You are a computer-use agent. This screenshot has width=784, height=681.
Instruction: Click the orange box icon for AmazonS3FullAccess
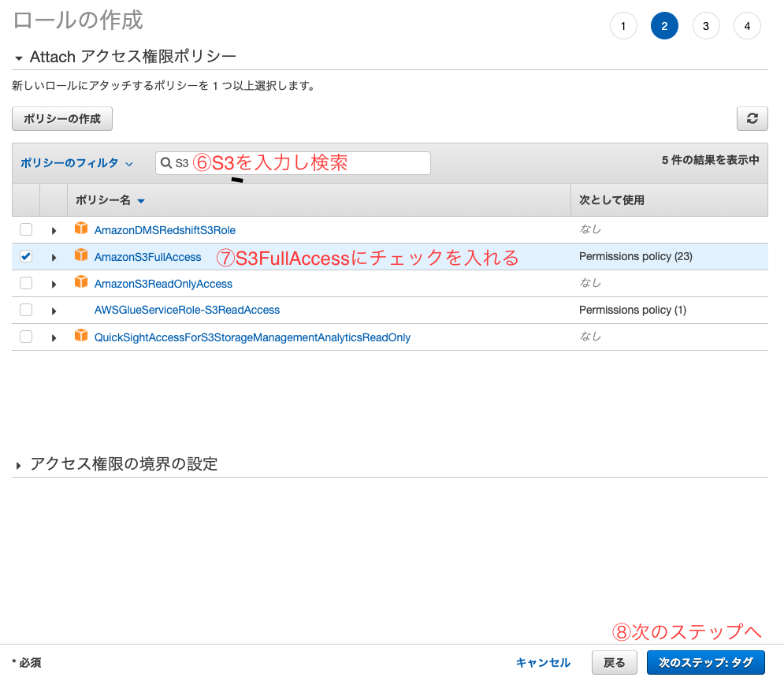(81, 255)
